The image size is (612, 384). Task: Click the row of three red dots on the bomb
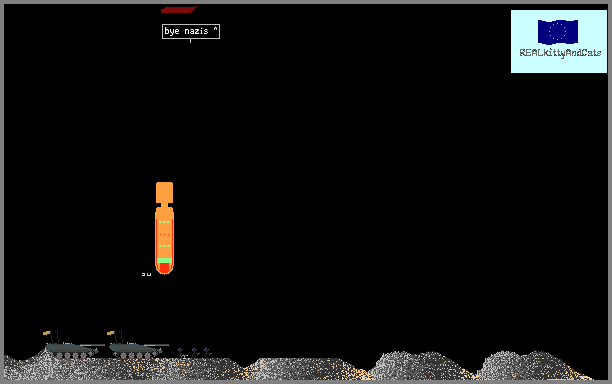[x=164, y=234]
